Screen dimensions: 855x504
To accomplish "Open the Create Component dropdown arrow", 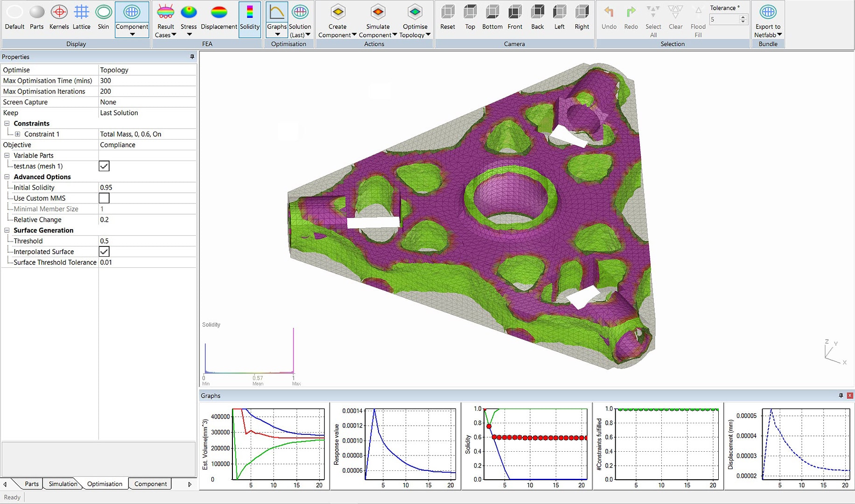I will [x=354, y=35].
